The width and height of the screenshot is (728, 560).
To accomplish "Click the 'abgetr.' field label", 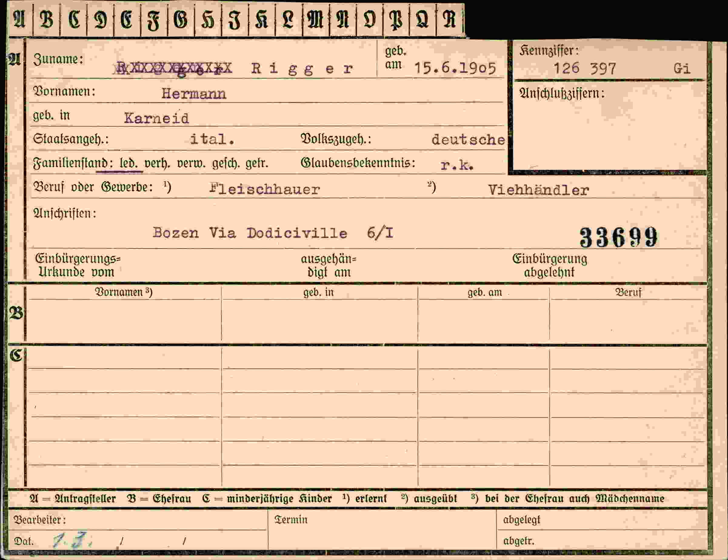I will [x=519, y=541].
